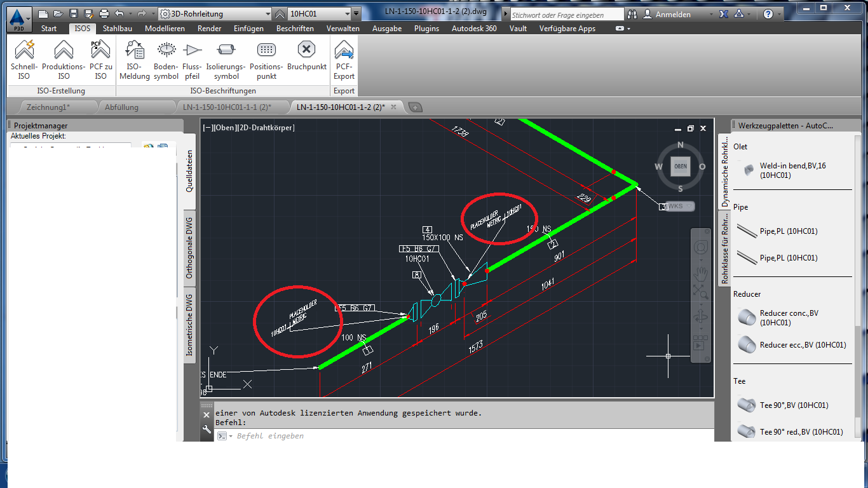The width and height of the screenshot is (868, 488).
Task: Select Weld-in bend,BV,16 from tool palette
Action: coord(792,170)
